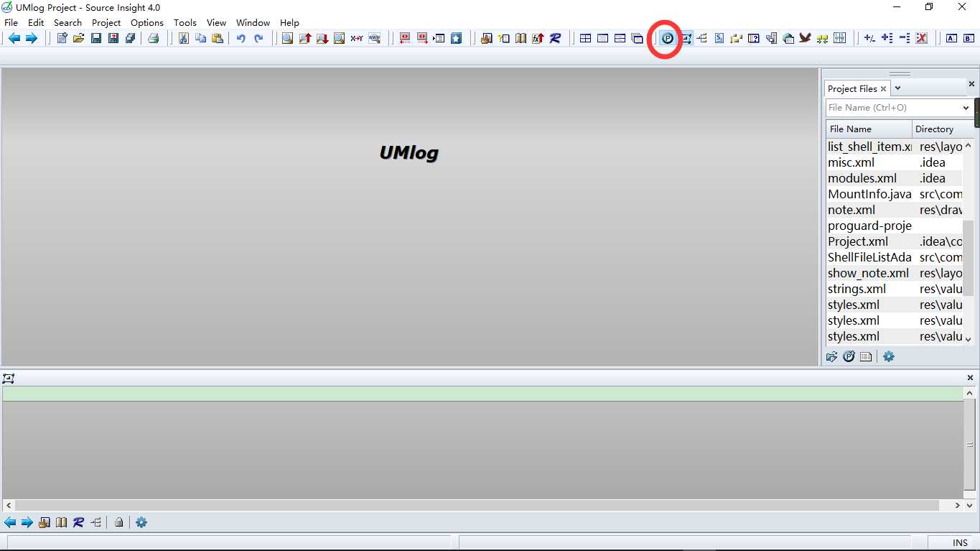Click the R Lookup References icon in main toolbar
Image resolution: width=980 pixels, height=551 pixels.
555,38
